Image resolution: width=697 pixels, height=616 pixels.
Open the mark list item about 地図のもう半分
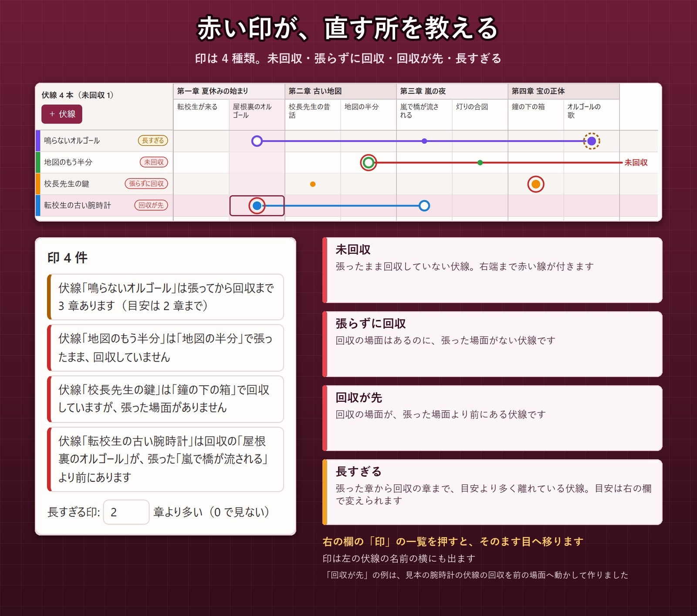166,348
